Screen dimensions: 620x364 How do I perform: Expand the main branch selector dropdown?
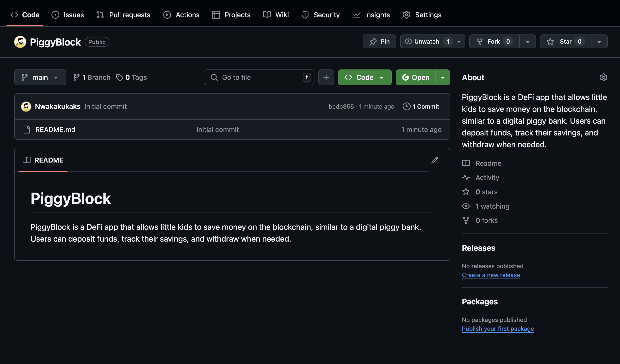pos(40,77)
